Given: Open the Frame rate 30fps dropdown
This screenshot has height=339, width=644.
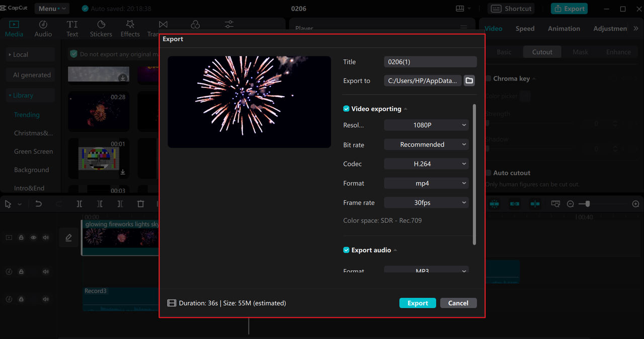Looking at the screenshot, I should tap(426, 202).
